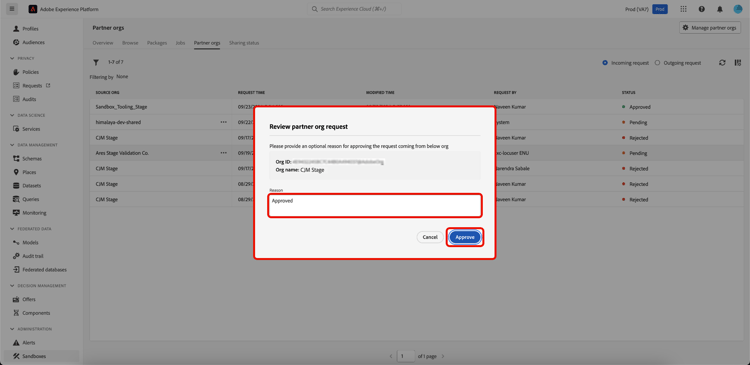
Task: Open the column settings icon
Action: tap(738, 63)
